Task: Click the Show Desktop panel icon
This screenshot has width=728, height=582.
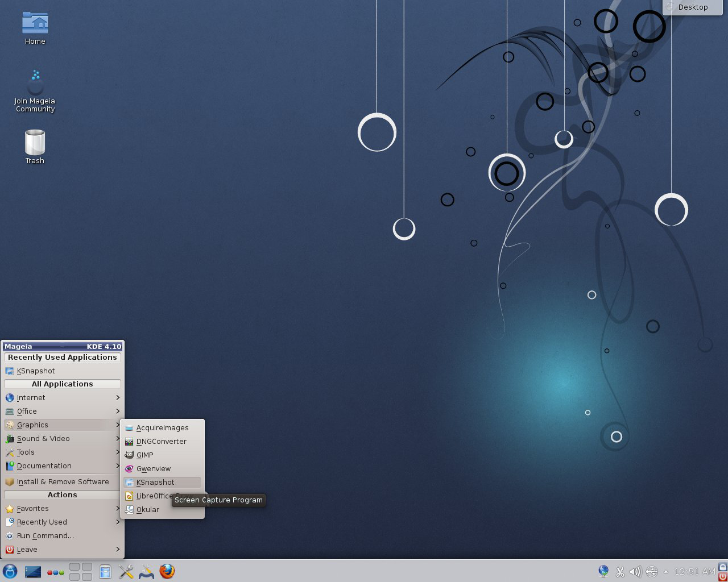Action: (x=33, y=571)
